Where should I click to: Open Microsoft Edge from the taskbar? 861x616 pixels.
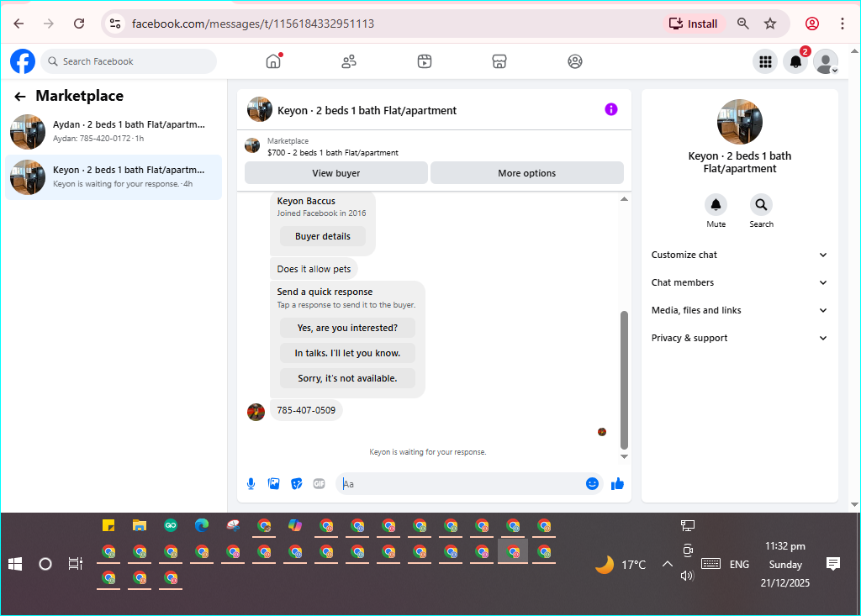coord(202,526)
